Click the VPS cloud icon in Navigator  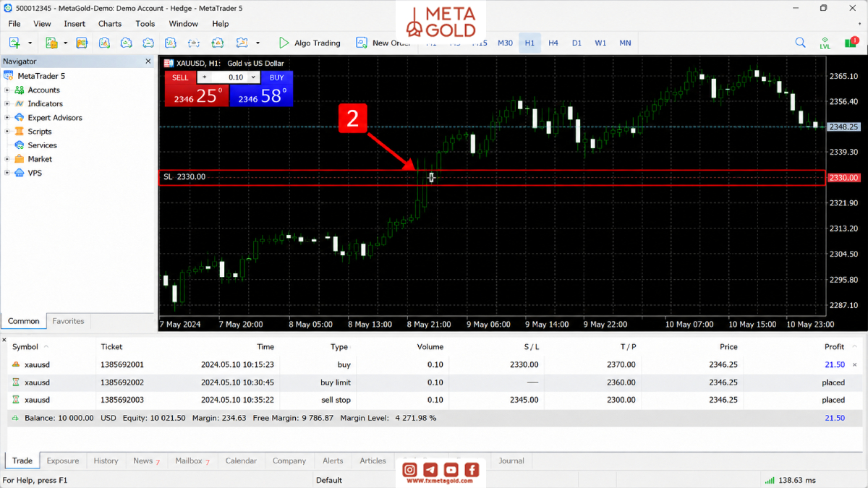(20, 173)
